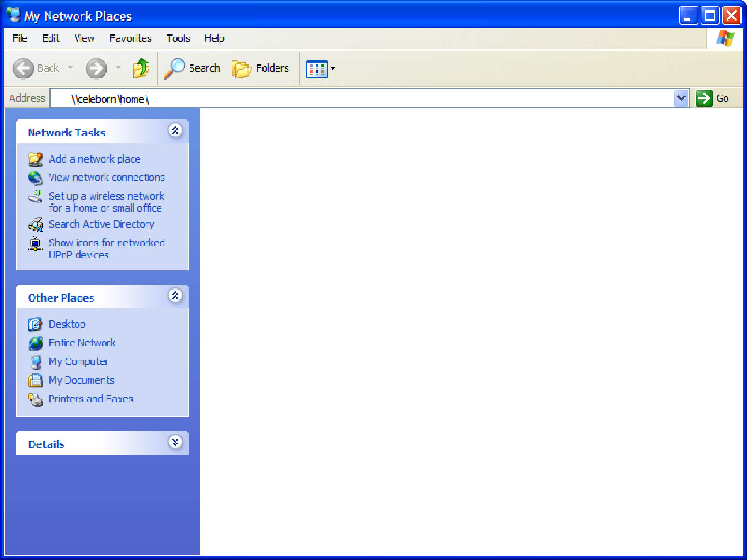Viewport: 747px width, 560px height.
Task: Open the Favorites menu
Action: pos(131,38)
